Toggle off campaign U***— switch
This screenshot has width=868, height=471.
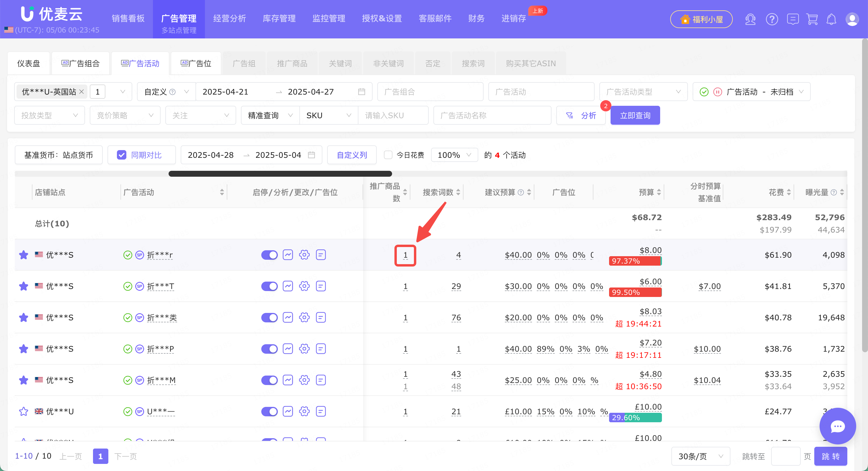(269, 412)
